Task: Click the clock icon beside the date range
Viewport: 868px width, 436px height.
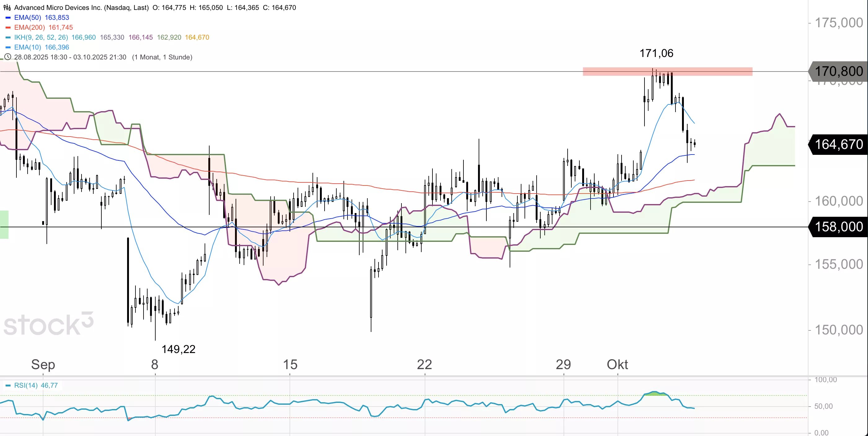Action: coord(7,57)
